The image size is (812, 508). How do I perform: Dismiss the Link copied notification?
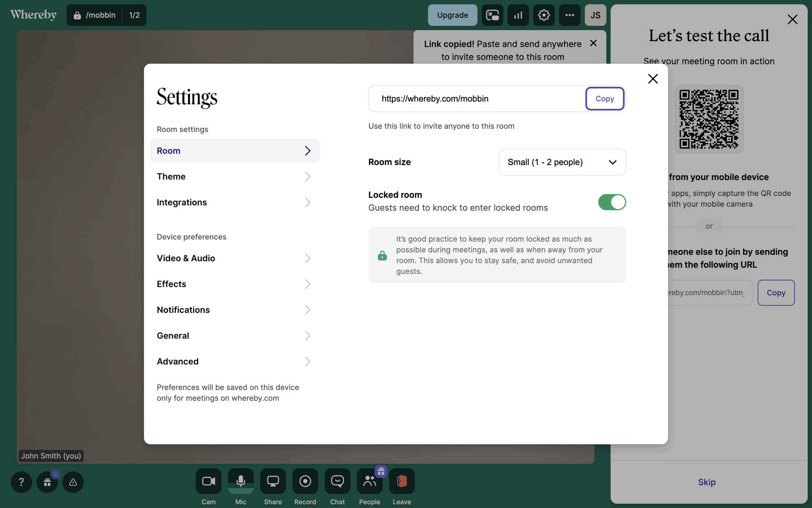(593, 43)
